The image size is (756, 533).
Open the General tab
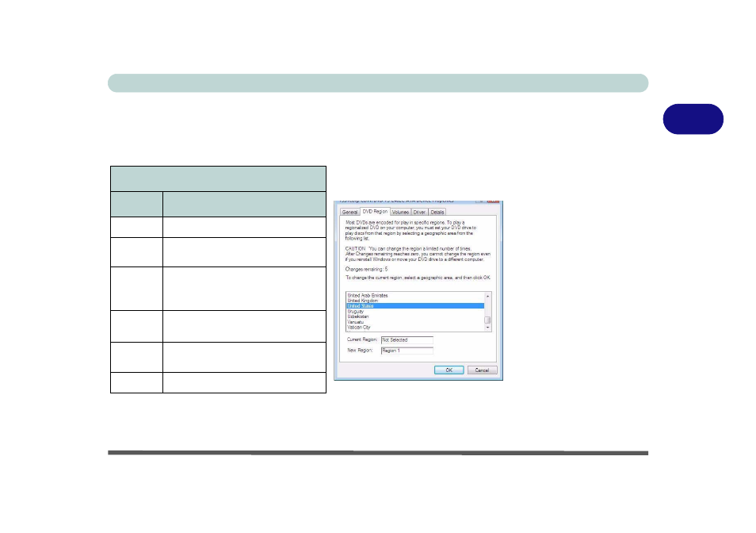pos(350,213)
